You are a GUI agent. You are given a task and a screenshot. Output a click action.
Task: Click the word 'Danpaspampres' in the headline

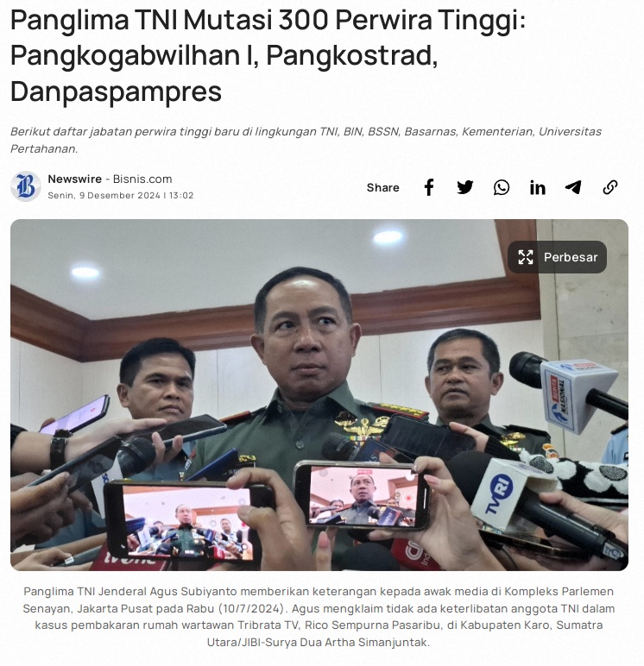pos(116,91)
